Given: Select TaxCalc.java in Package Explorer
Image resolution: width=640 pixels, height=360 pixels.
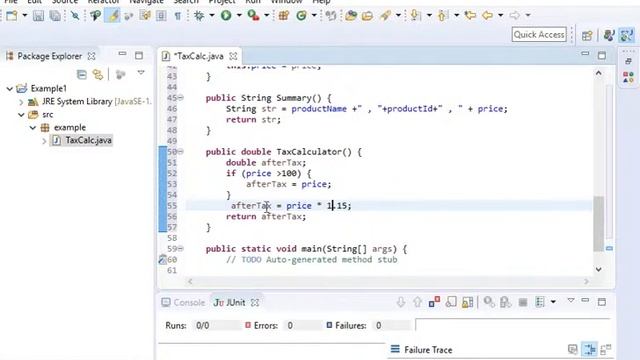Looking at the screenshot, I should tap(88, 140).
